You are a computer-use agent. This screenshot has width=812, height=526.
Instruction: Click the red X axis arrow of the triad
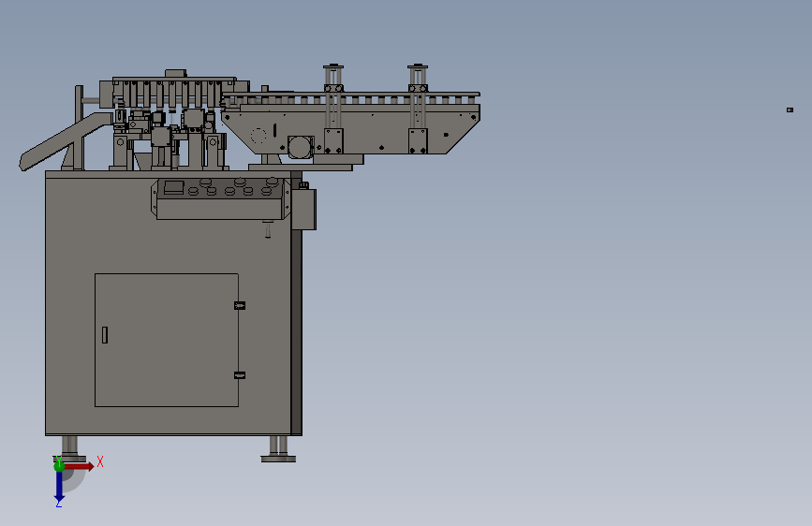(x=79, y=466)
